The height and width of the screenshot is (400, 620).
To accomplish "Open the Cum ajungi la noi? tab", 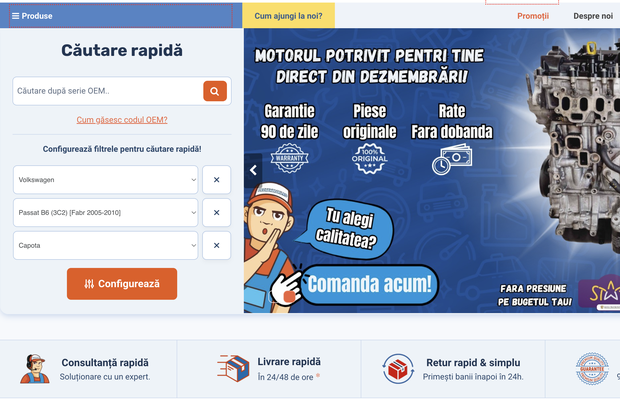I will [288, 16].
